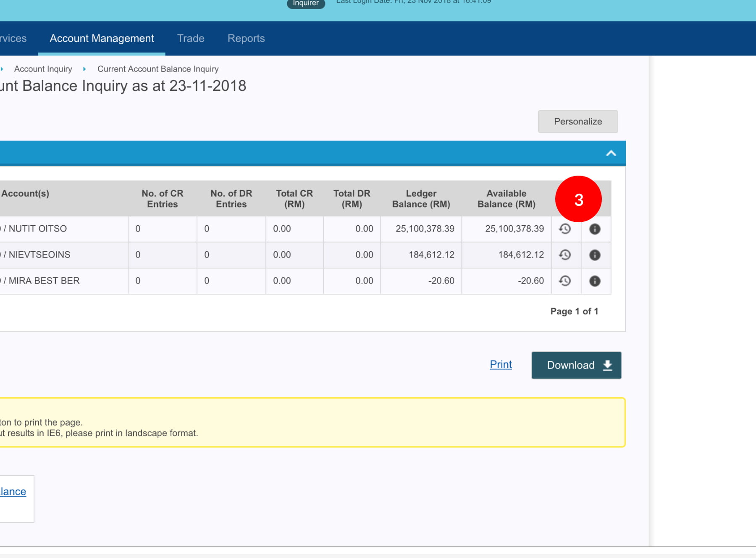Viewport: 756px width, 558px height.
Task: Click the Download button
Action: [576, 365]
